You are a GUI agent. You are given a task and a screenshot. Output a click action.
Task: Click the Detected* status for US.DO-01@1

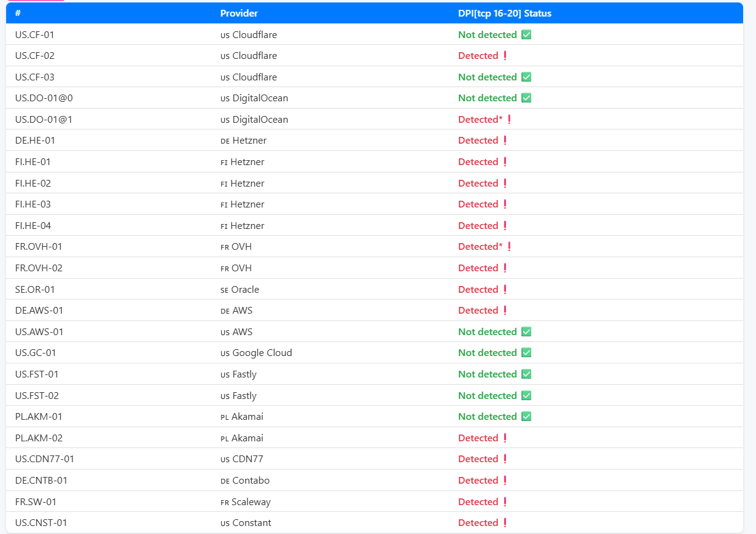(480, 120)
